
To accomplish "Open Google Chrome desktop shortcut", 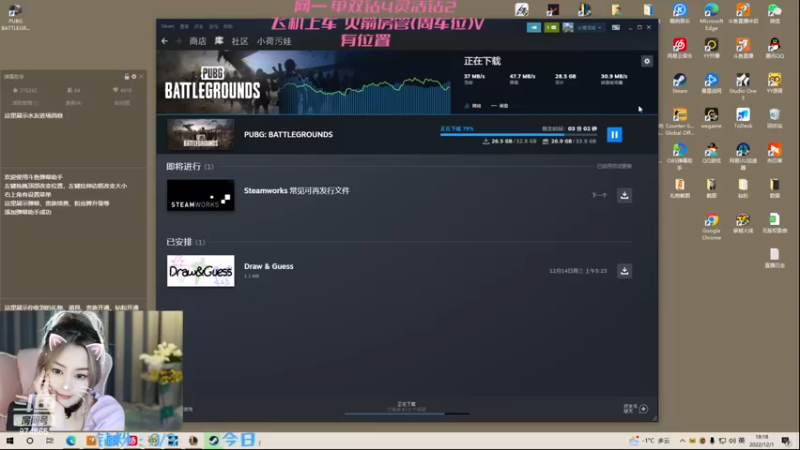I will tap(711, 227).
